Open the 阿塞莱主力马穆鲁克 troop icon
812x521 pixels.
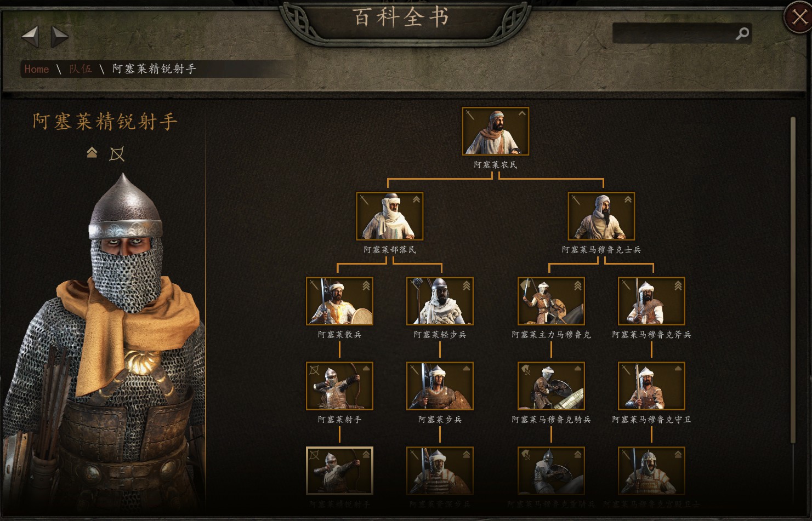(551, 301)
